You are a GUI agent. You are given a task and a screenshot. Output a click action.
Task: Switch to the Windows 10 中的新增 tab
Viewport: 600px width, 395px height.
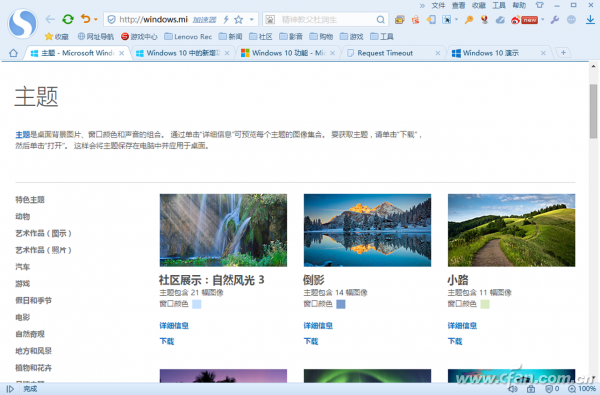[183, 53]
